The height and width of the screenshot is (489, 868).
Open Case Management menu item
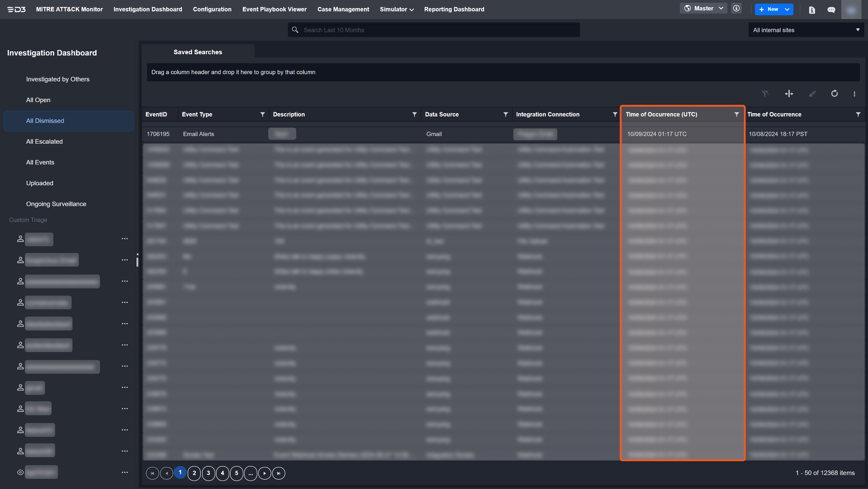click(343, 9)
